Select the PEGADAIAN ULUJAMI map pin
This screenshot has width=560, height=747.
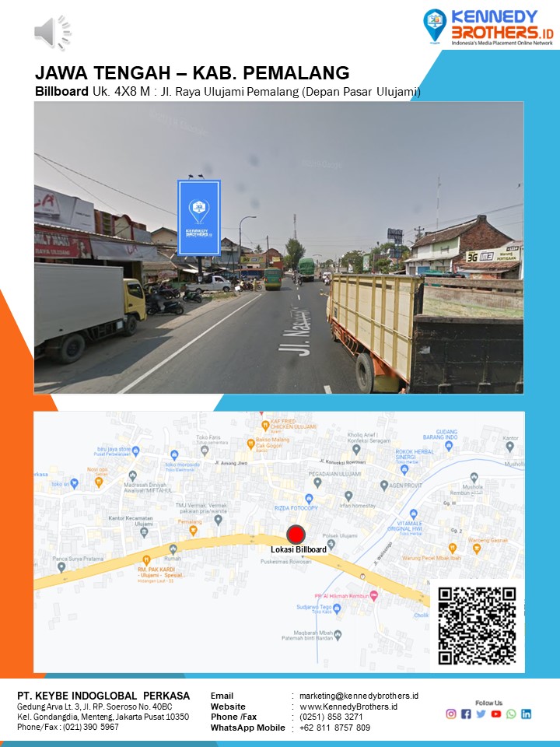[x=317, y=482]
